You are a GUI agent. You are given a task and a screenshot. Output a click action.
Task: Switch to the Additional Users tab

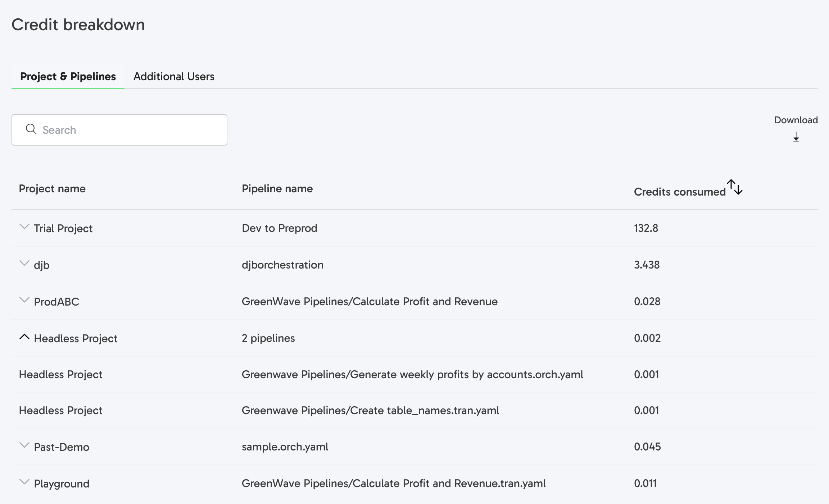174,77
